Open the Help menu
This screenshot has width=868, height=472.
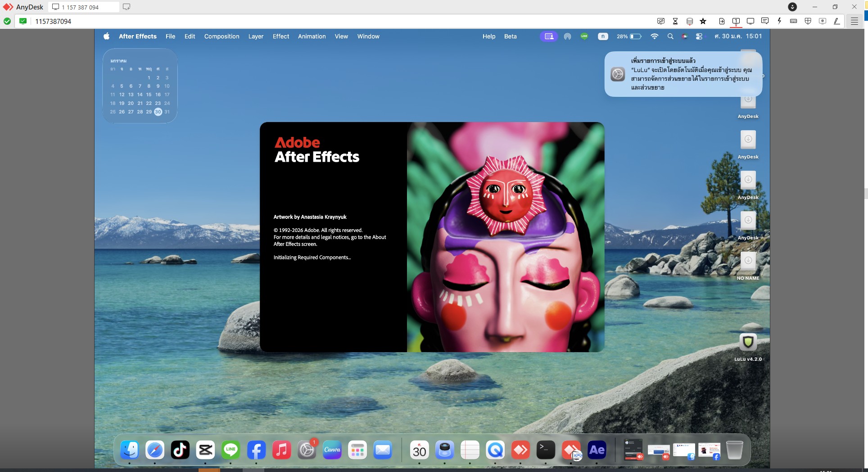[489, 36]
